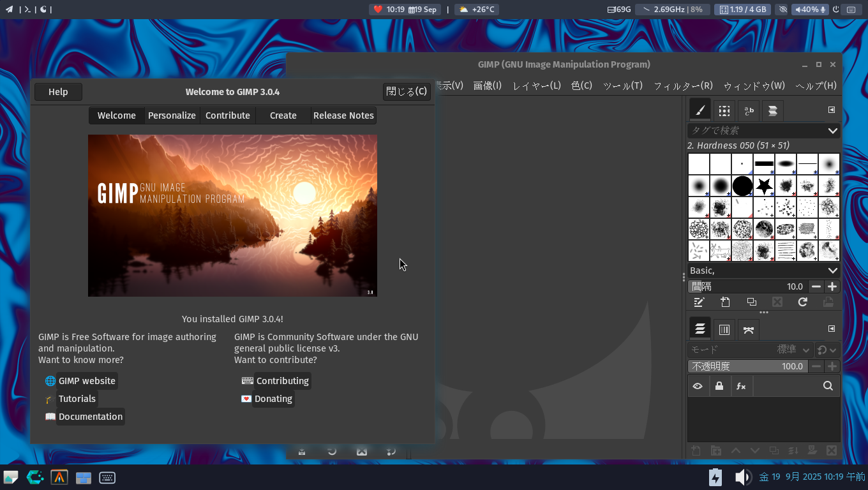Click the Help button in the Welcome dialog
This screenshot has height=490, width=868.
click(x=58, y=92)
